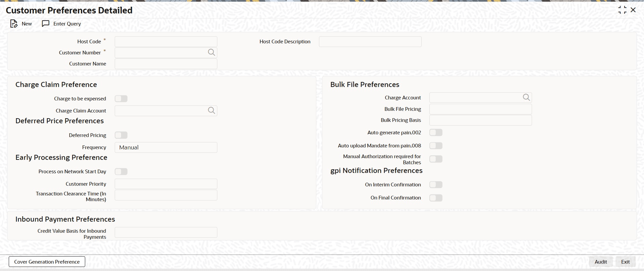
Task: Open the Bulk Pricing Basis dropdown
Action: tap(480, 120)
